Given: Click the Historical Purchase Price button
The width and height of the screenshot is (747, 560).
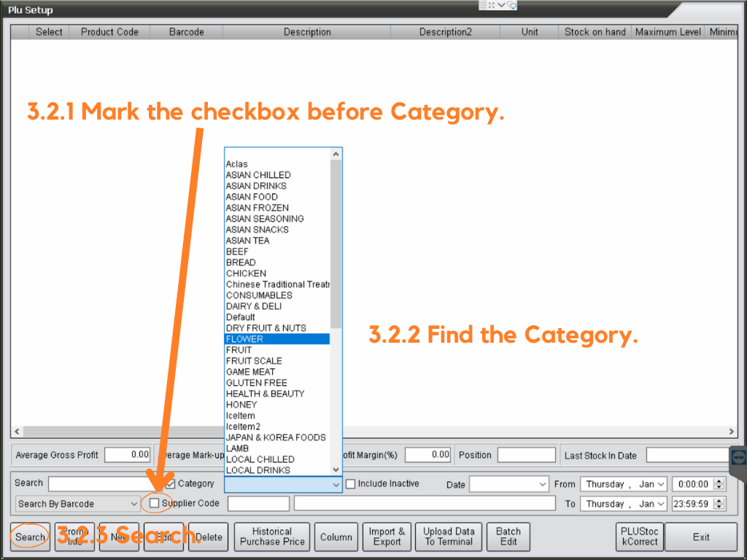Looking at the screenshot, I should point(272,537).
